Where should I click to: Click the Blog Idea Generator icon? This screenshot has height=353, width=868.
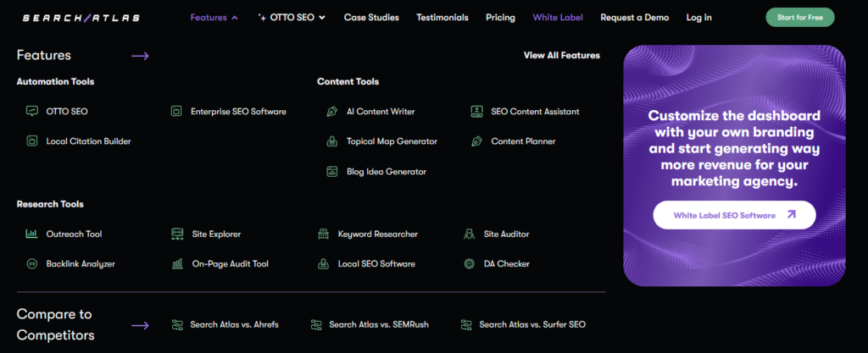point(332,171)
